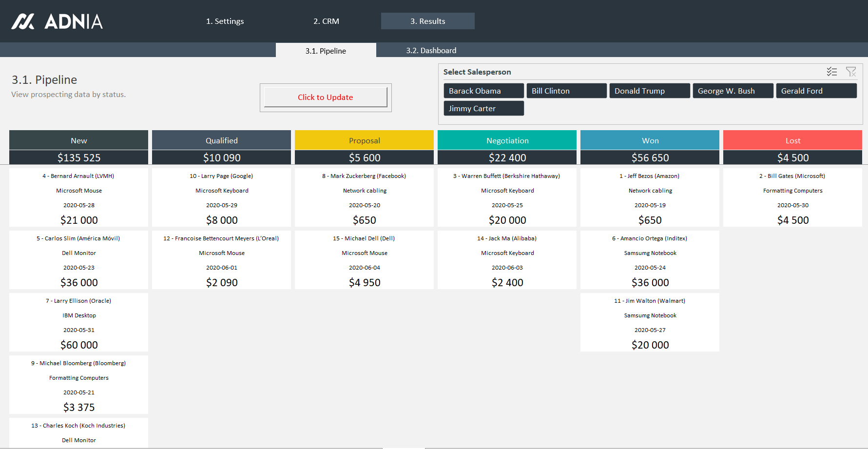Select the $56 650 Won total

650,157
